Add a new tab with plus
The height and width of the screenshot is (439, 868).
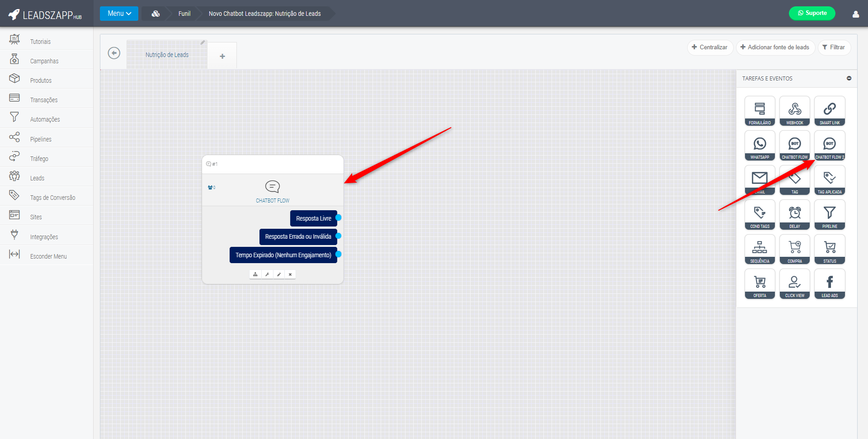click(x=222, y=56)
